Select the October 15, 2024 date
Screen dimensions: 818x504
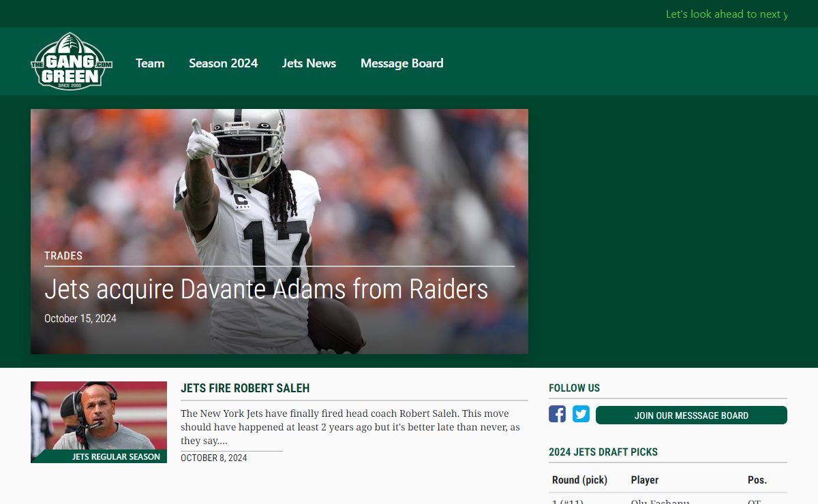[80, 319]
